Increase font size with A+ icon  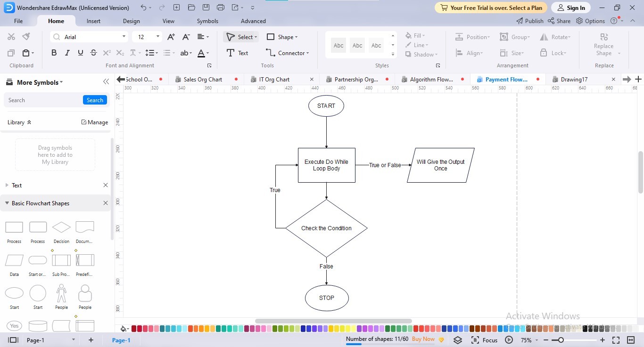[171, 37]
